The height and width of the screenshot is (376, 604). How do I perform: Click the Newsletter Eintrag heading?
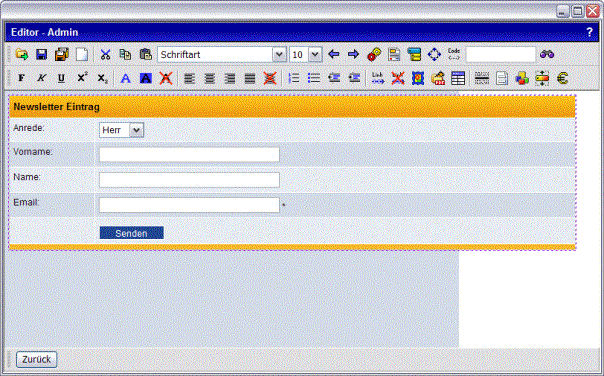[x=57, y=107]
